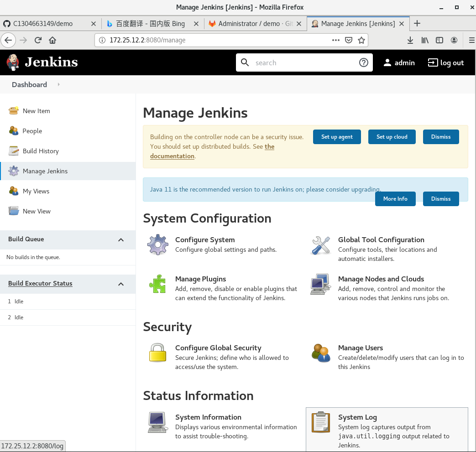
Task: Close the Manage Jenkins browser tab
Action: point(402,24)
